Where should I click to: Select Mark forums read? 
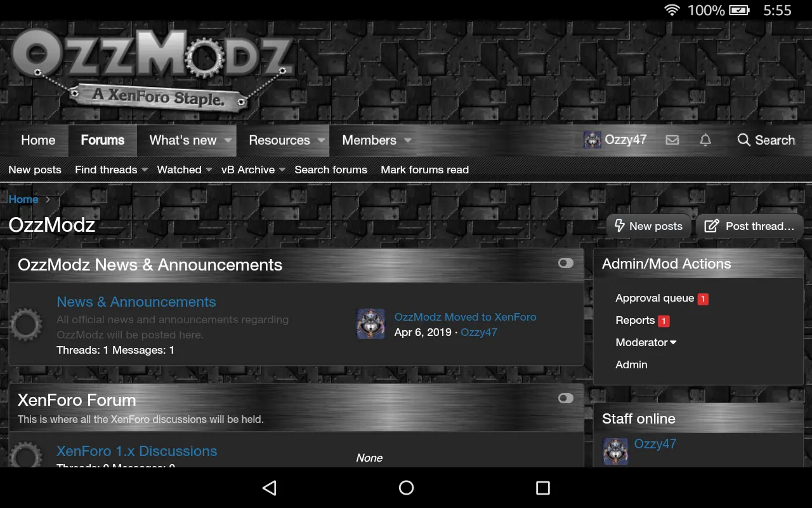point(424,170)
